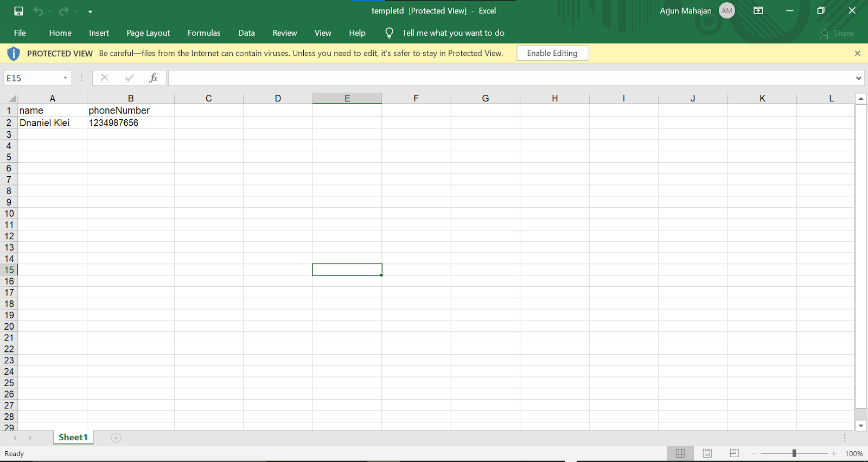Image resolution: width=868 pixels, height=462 pixels.
Task: Click the zoom in plus button
Action: click(x=834, y=453)
